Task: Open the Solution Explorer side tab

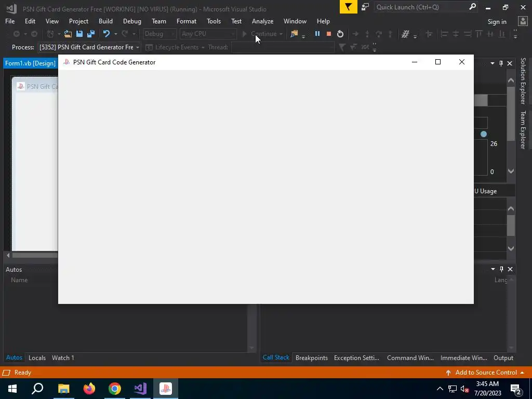Action: point(523,81)
